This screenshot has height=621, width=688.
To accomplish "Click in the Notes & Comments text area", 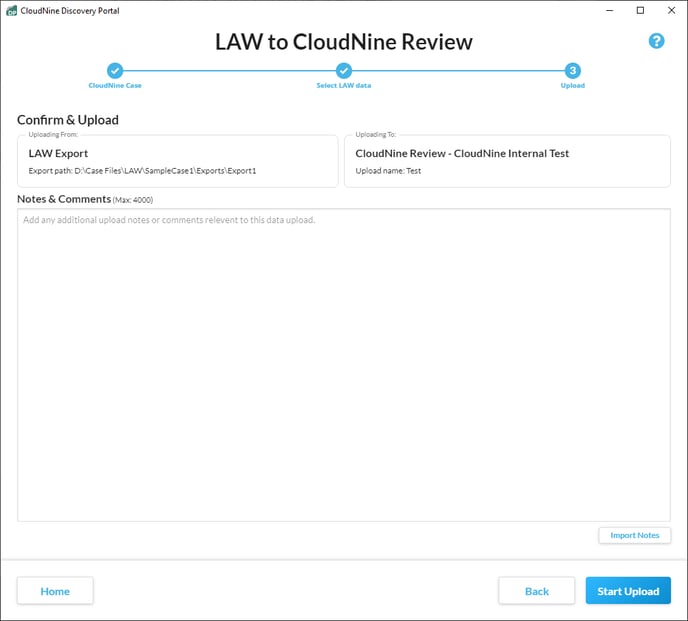I will point(344,365).
